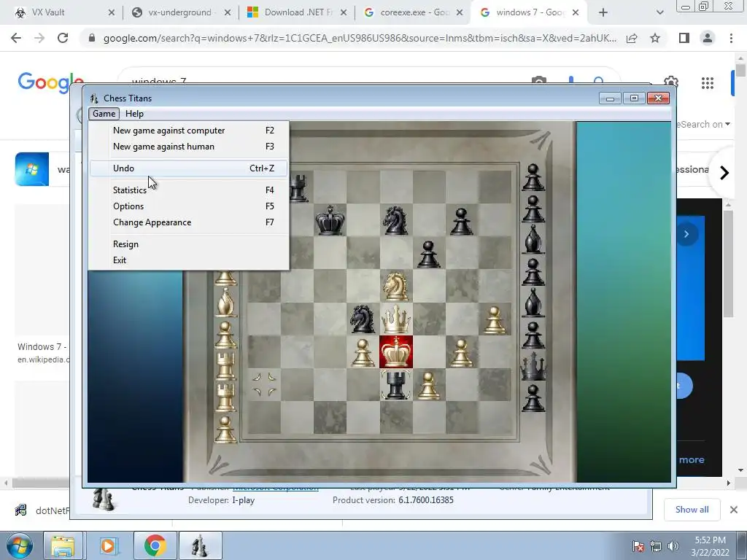
Task: Select the black rook below white king
Action: 396,384
